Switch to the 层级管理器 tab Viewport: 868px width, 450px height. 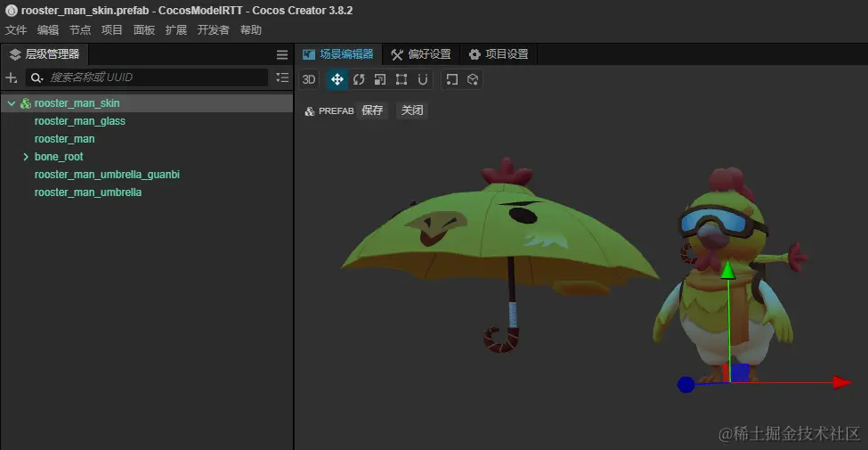tap(45, 54)
